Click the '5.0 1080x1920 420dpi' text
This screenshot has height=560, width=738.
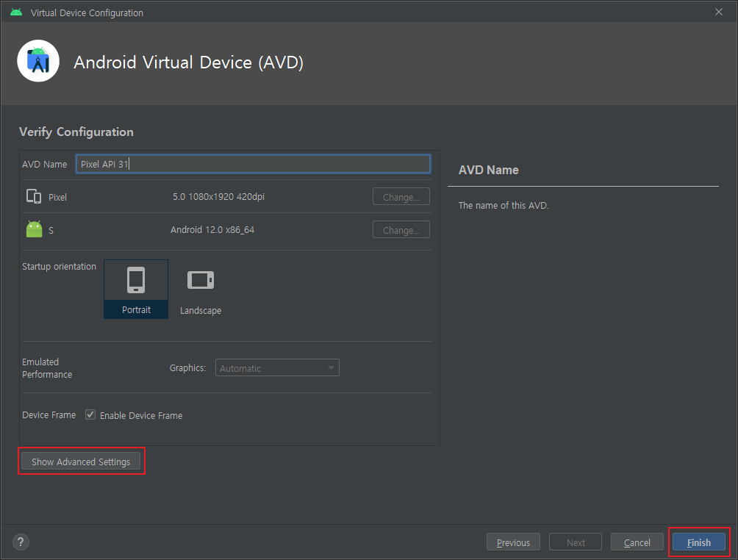point(218,197)
